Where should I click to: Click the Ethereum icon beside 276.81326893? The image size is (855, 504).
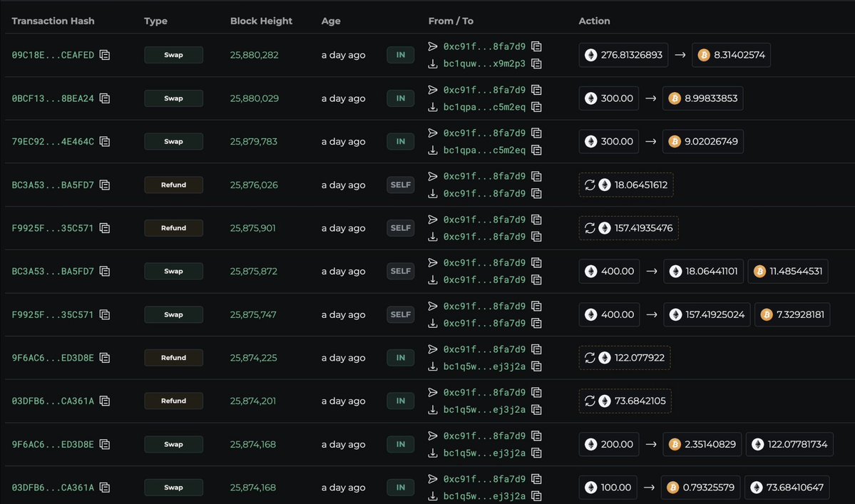590,55
